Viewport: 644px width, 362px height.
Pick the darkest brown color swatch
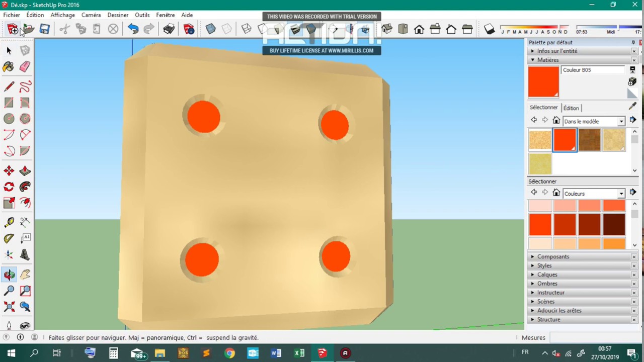(x=614, y=224)
